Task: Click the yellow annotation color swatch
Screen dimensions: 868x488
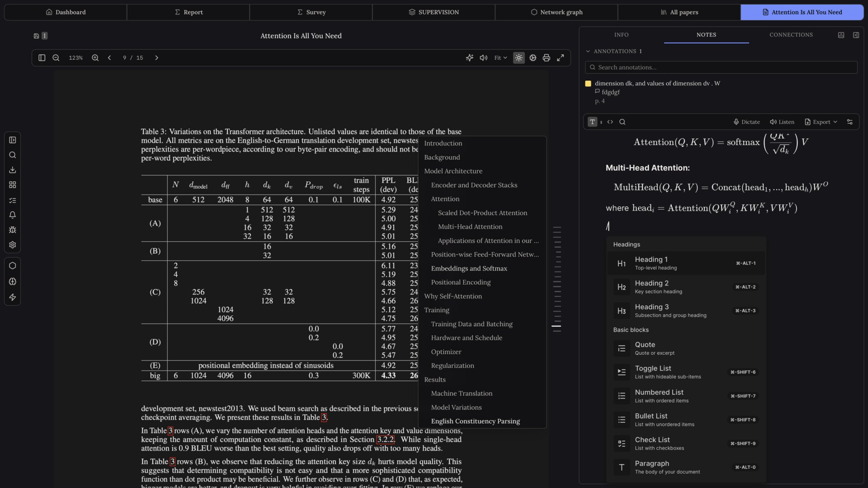Action: 588,84
